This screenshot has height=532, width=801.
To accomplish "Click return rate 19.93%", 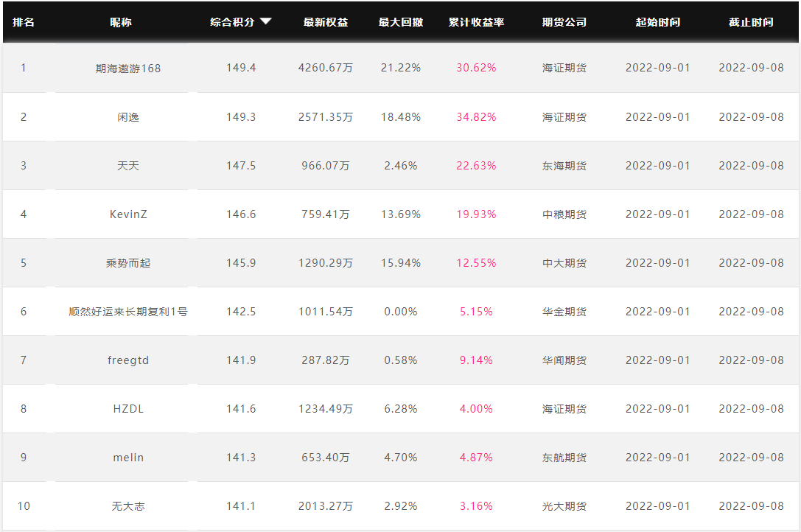I will [x=476, y=214].
